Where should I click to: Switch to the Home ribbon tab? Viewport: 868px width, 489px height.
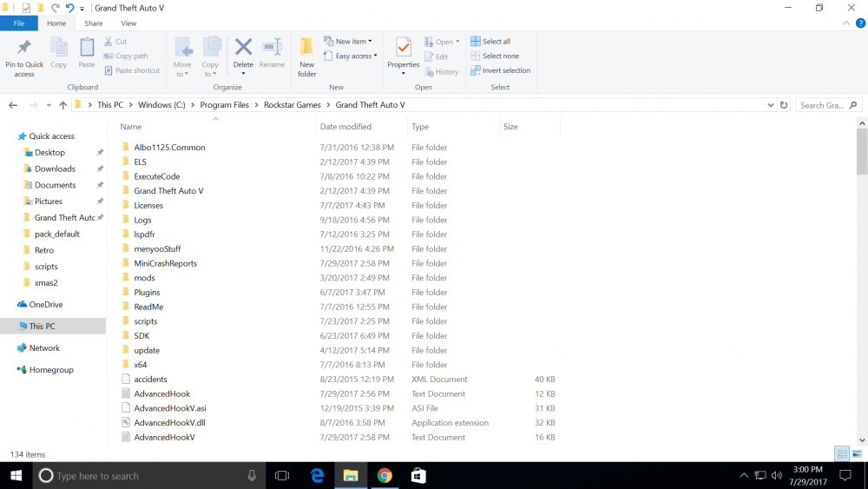(56, 23)
